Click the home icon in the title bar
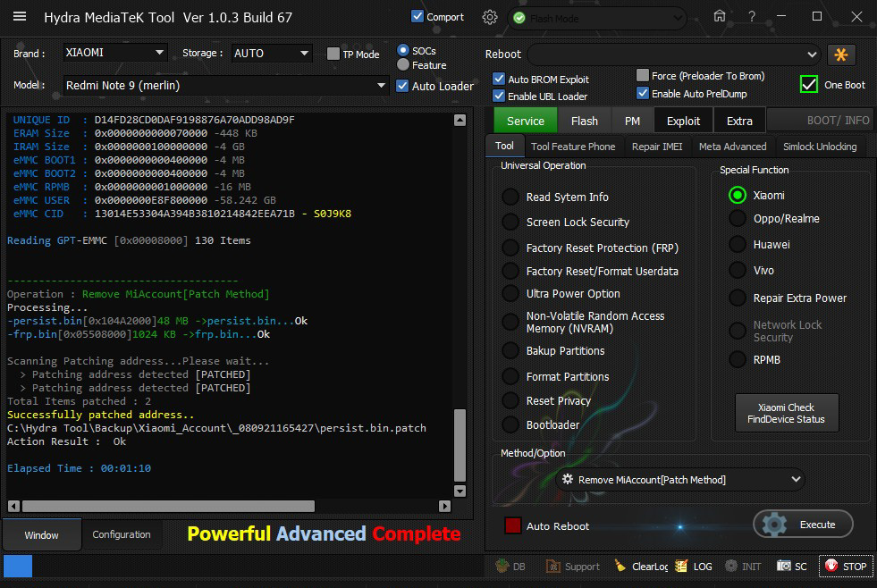This screenshot has height=588, width=877. pyautogui.click(x=720, y=17)
